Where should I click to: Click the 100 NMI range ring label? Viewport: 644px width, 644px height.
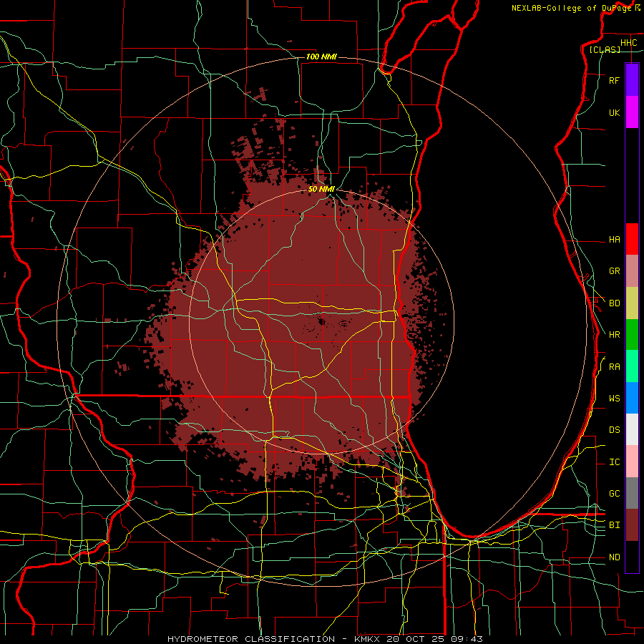click(x=321, y=57)
